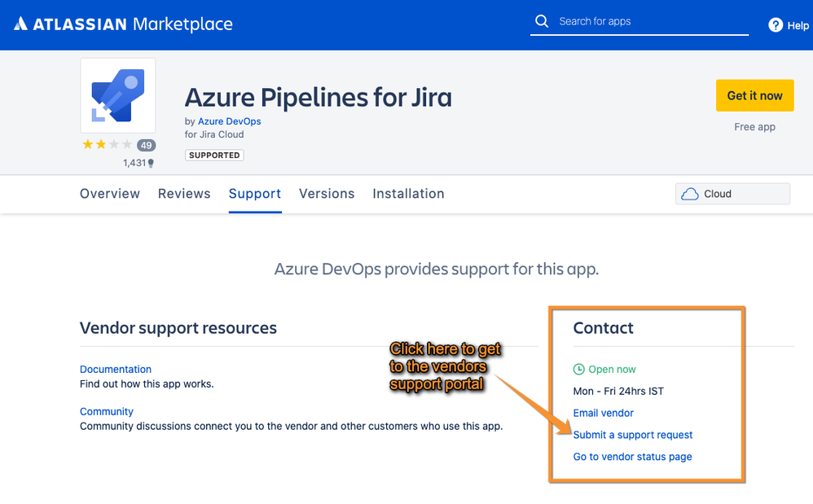This screenshot has height=504, width=813.
Task: Click the star rating icons
Action: tap(106, 145)
